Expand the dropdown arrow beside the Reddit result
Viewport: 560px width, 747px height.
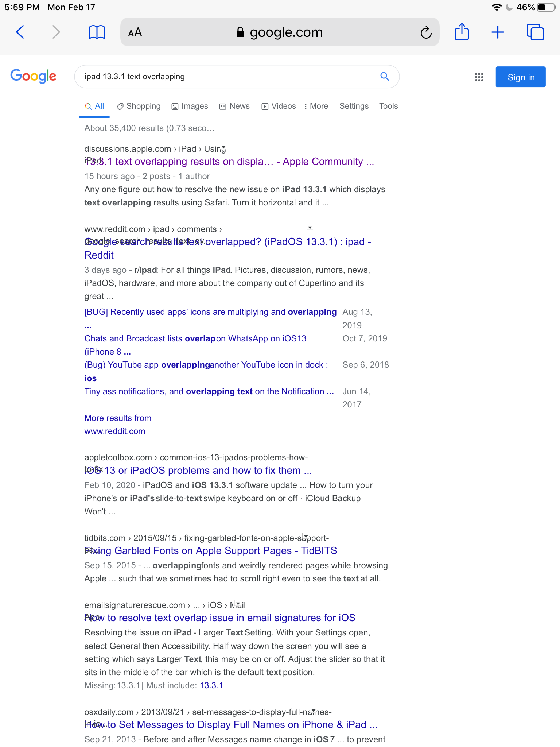pos(310,227)
